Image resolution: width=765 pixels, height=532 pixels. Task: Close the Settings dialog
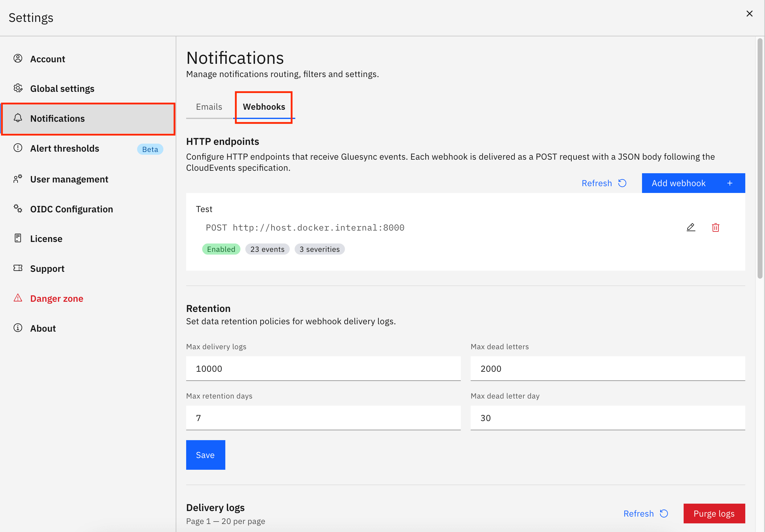click(x=749, y=14)
